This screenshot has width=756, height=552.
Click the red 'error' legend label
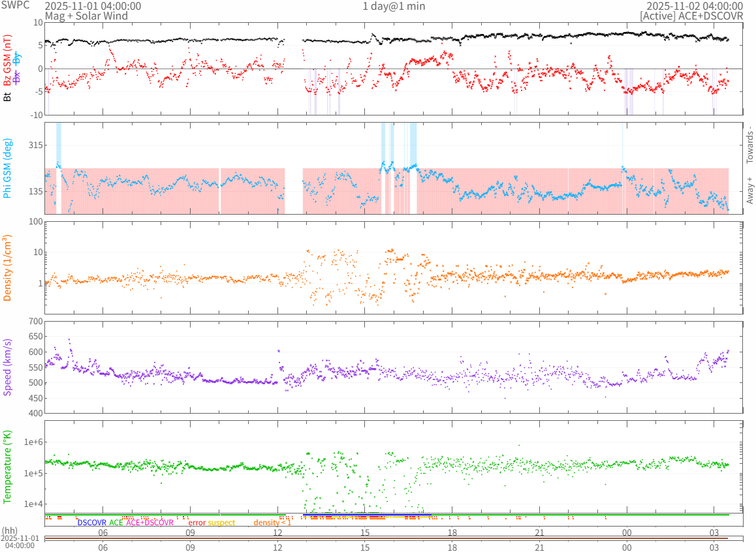[197, 523]
